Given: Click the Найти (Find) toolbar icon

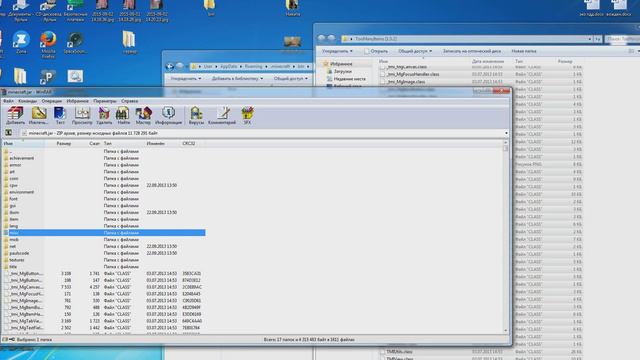Looking at the screenshot, I should 123,116.
